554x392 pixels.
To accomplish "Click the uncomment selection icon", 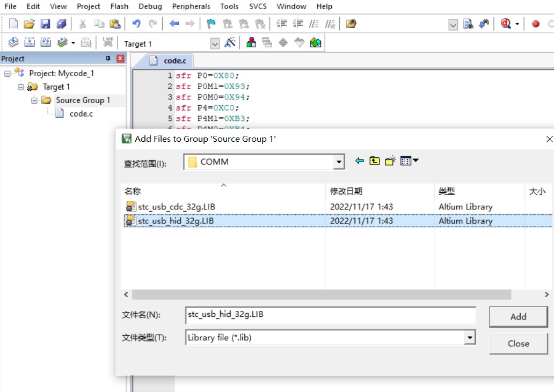I will point(330,24).
